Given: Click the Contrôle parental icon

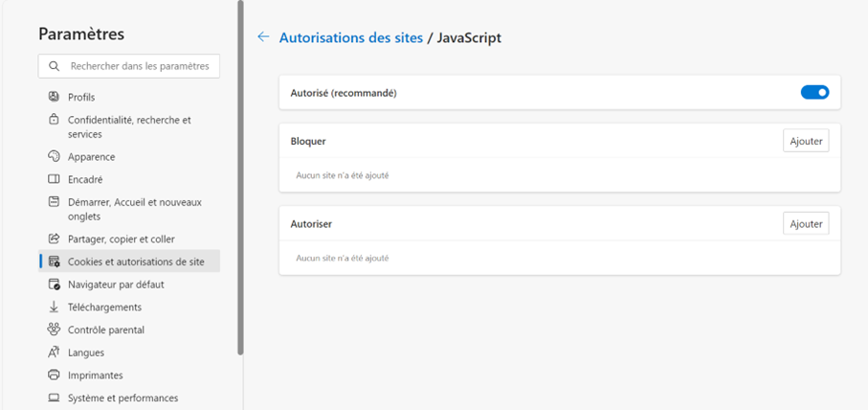Looking at the screenshot, I should tap(54, 330).
